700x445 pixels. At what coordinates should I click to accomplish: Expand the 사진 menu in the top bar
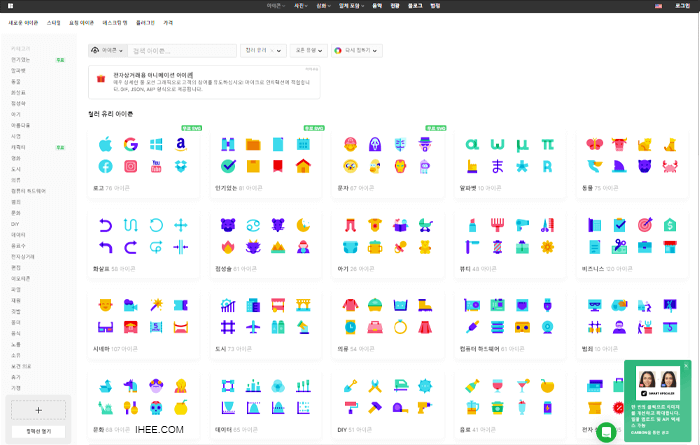point(300,6)
